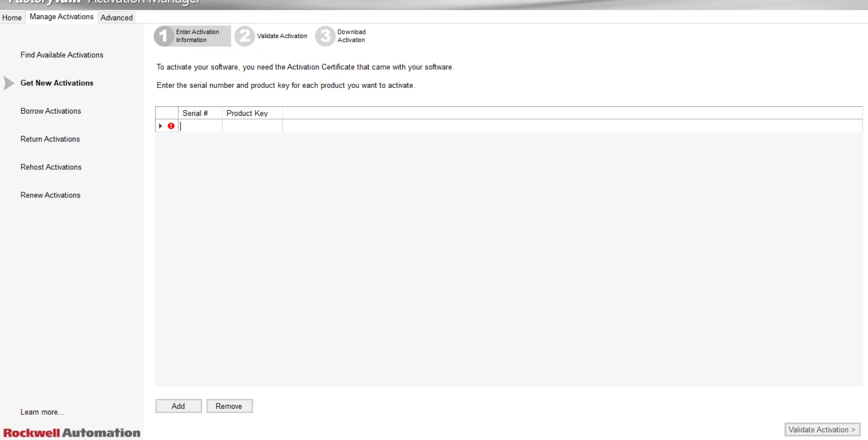The width and height of the screenshot is (868, 440).
Task: Click the Validate Activation step label
Action: pyautogui.click(x=282, y=36)
